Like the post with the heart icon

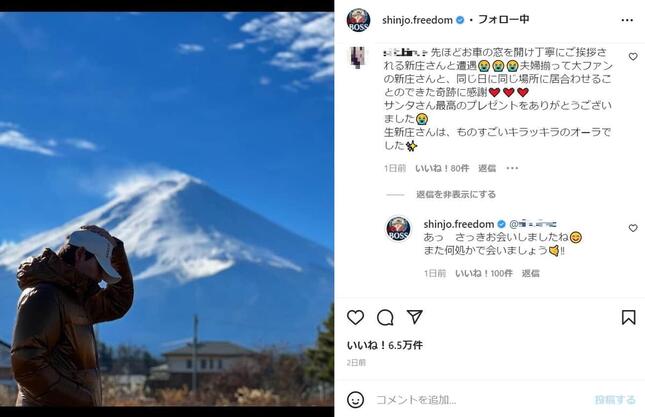355,317
